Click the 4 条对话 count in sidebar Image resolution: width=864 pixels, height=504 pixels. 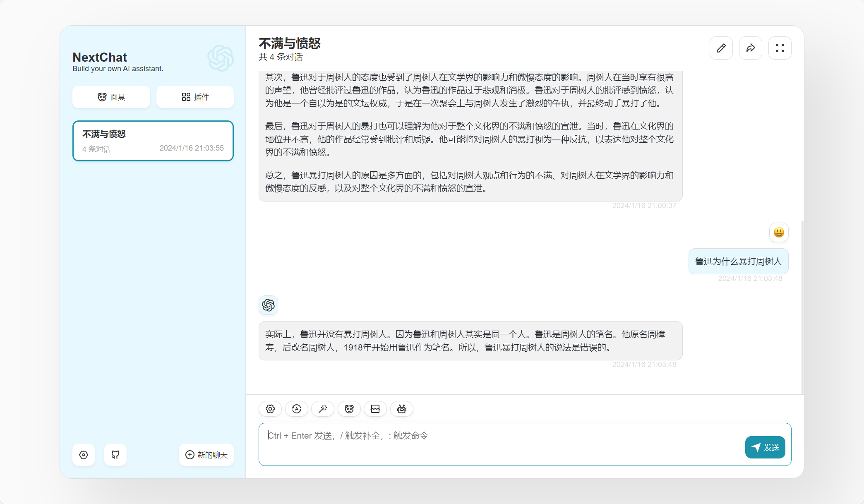pos(96,149)
